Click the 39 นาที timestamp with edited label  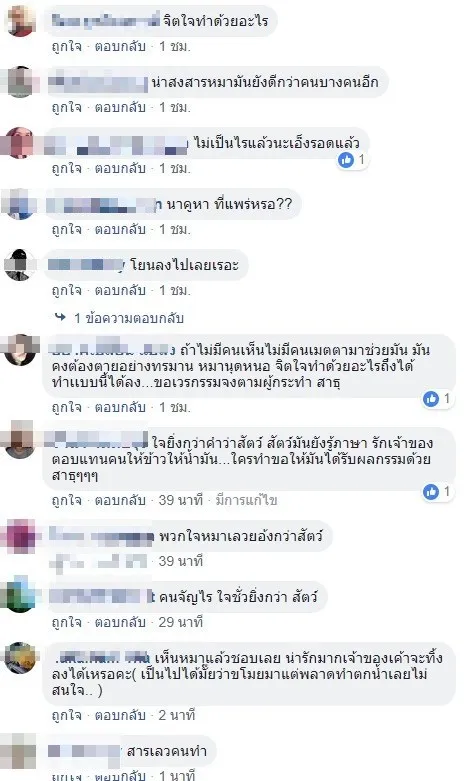(x=181, y=500)
